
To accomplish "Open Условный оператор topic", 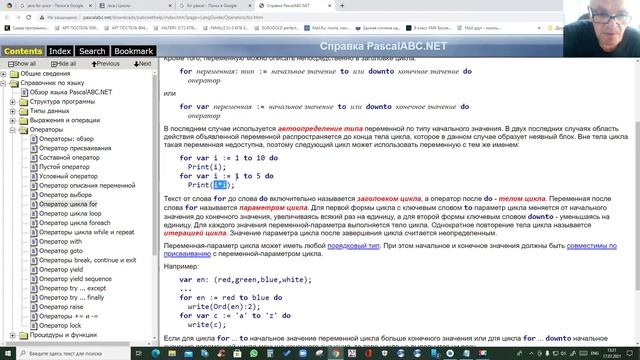I will [68, 176].
